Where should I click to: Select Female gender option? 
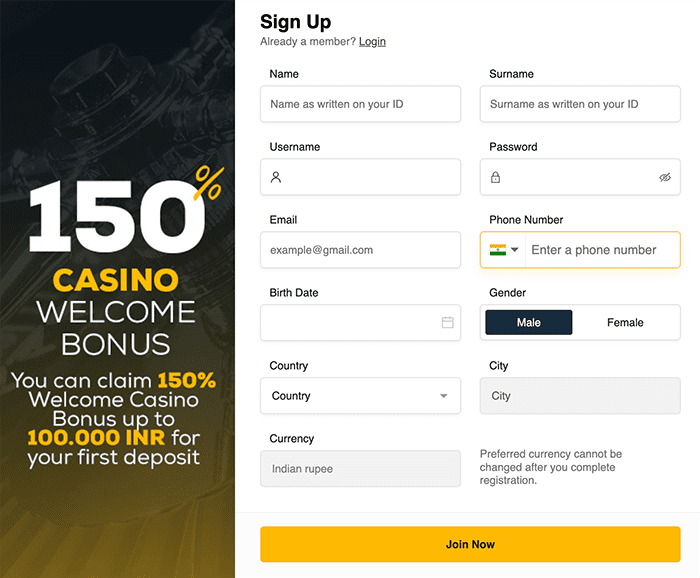click(x=625, y=322)
